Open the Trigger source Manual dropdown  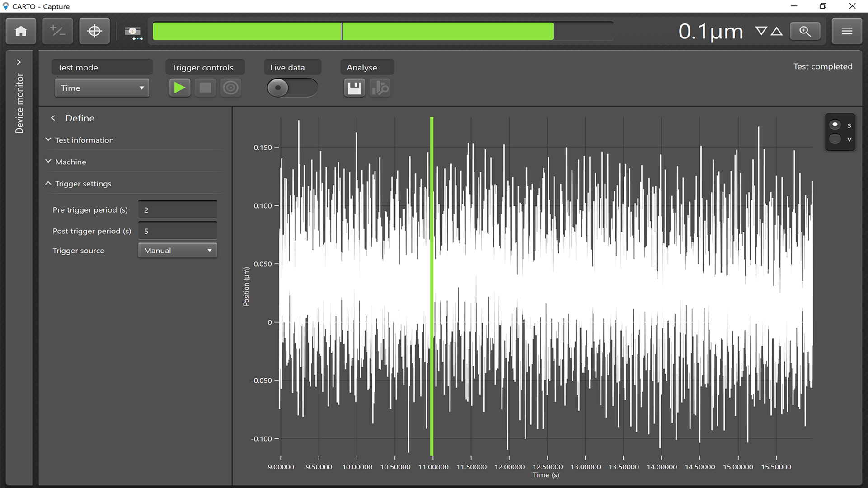pos(177,251)
